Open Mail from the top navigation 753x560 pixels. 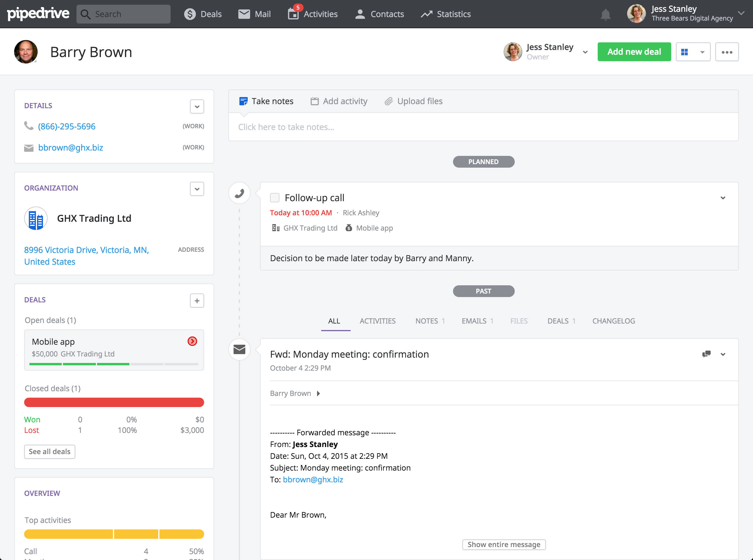tap(244, 14)
